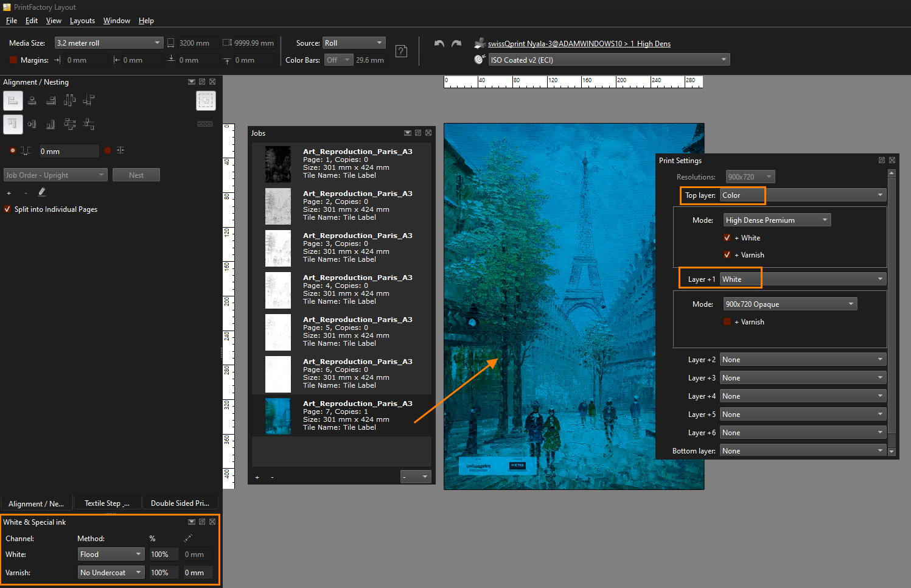Open the File menu

coord(12,20)
